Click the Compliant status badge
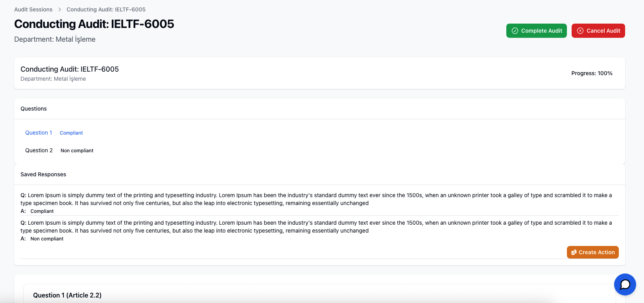Viewport: 644px width, 303px height. pos(71,133)
